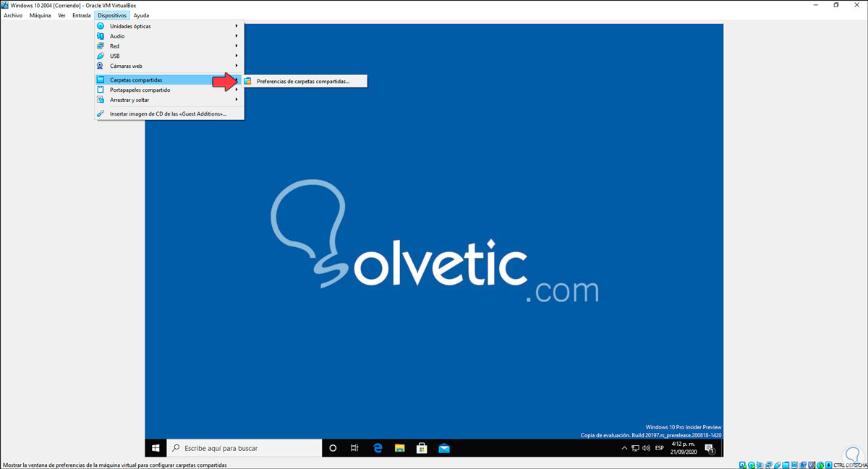Expand the Audio submenu
Screen dimensions: 868x469
(x=170, y=36)
